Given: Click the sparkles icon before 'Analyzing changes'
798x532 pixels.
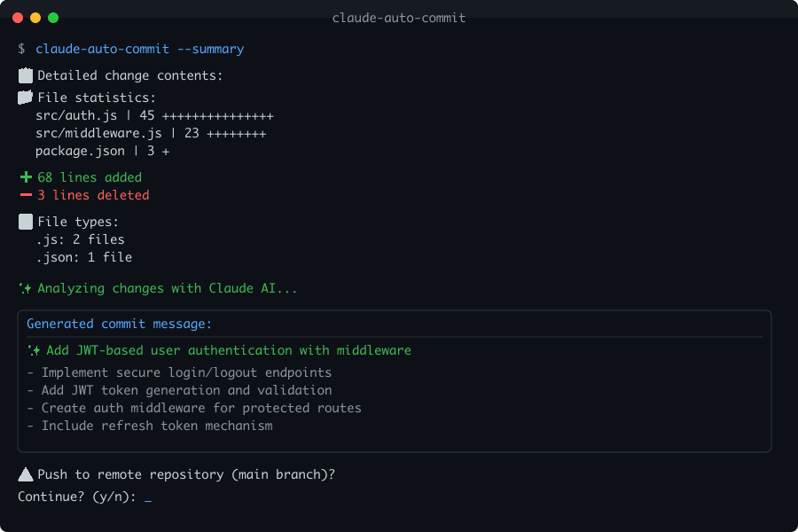Looking at the screenshot, I should point(24,287).
